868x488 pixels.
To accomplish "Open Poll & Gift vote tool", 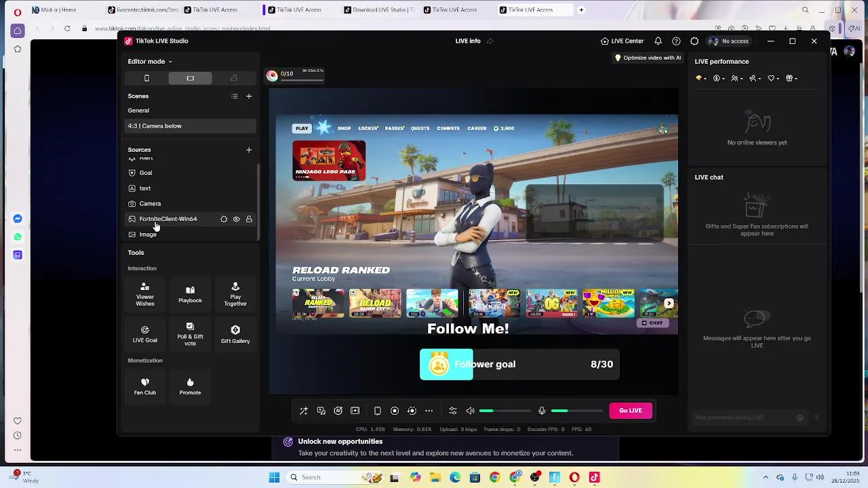I will [x=190, y=334].
